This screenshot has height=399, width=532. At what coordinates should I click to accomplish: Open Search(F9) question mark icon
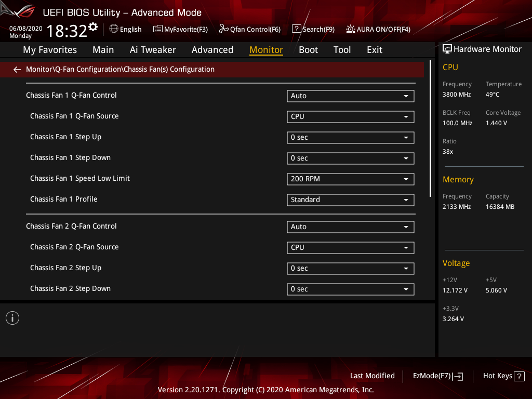[x=296, y=29]
